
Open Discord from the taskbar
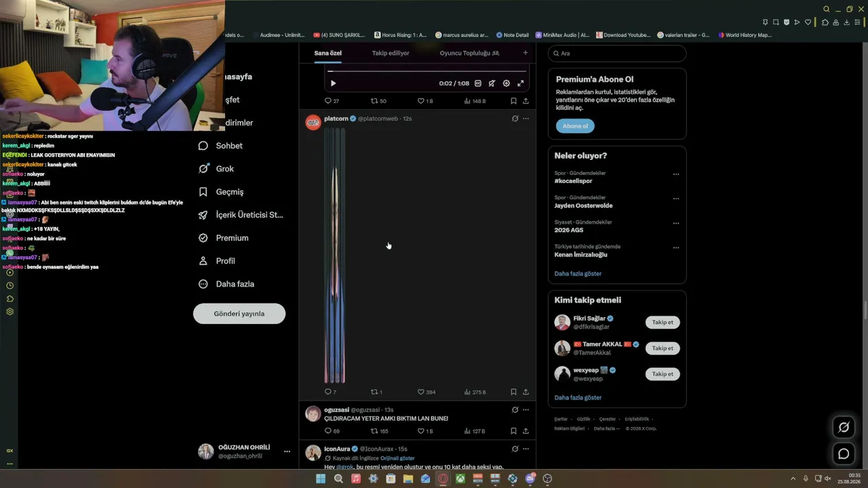[530, 479]
